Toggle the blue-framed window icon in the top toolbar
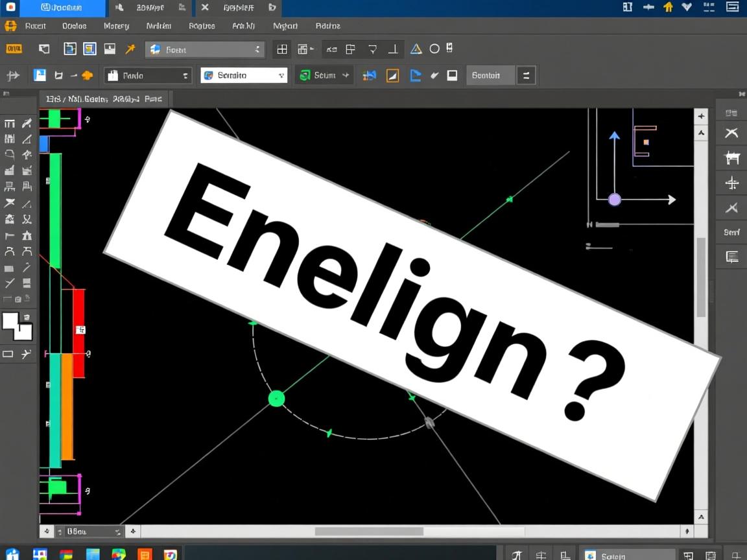 [89, 49]
